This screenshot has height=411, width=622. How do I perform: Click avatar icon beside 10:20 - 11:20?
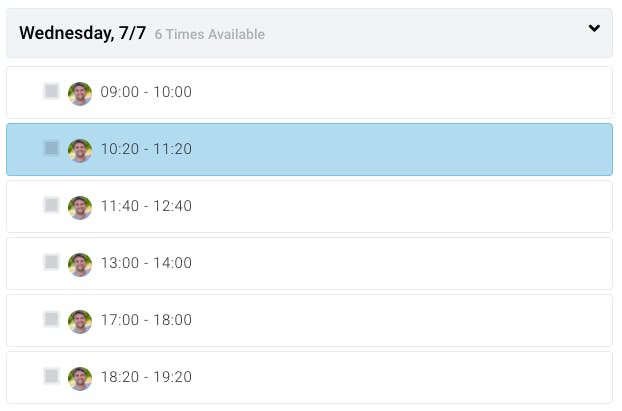coord(80,151)
